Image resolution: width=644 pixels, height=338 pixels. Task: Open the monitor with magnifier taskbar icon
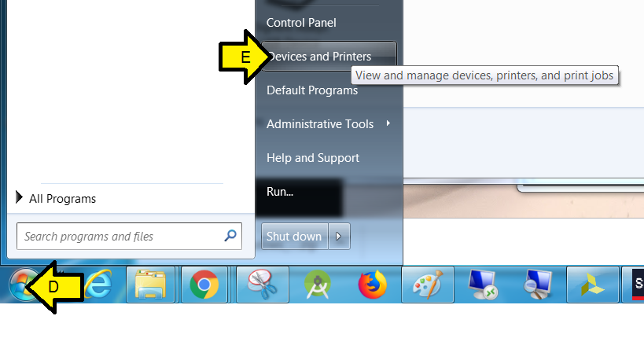tap(538, 285)
